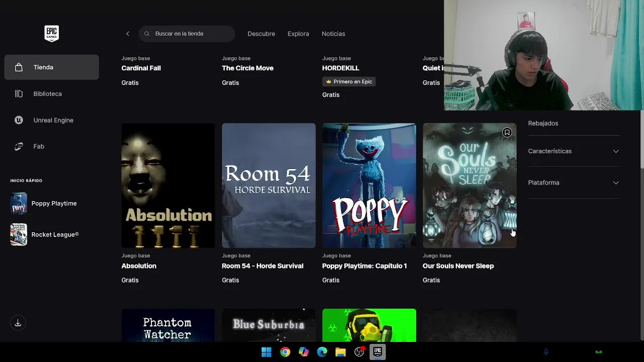Click Gratis under Our Souls Never Sleep

431,280
